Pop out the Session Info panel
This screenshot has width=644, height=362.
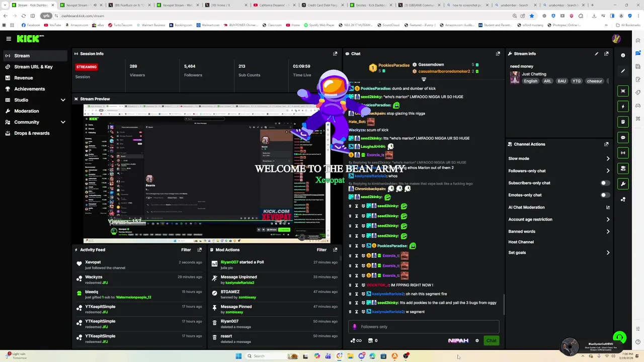point(335,54)
